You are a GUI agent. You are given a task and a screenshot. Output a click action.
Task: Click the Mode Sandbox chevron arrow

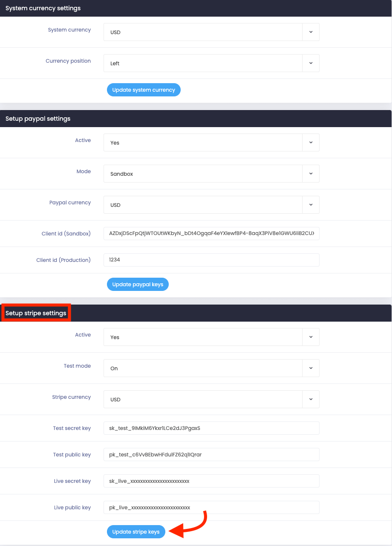(x=311, y=174)
